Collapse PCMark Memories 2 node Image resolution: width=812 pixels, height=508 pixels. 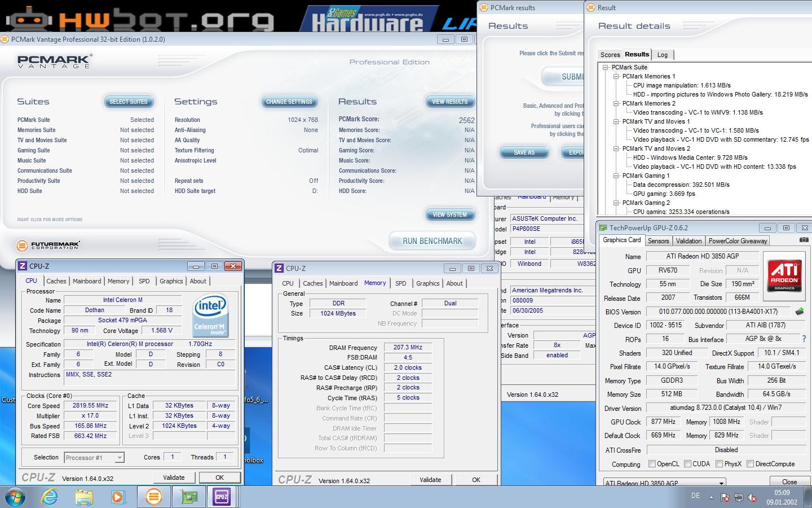[616, 103]
